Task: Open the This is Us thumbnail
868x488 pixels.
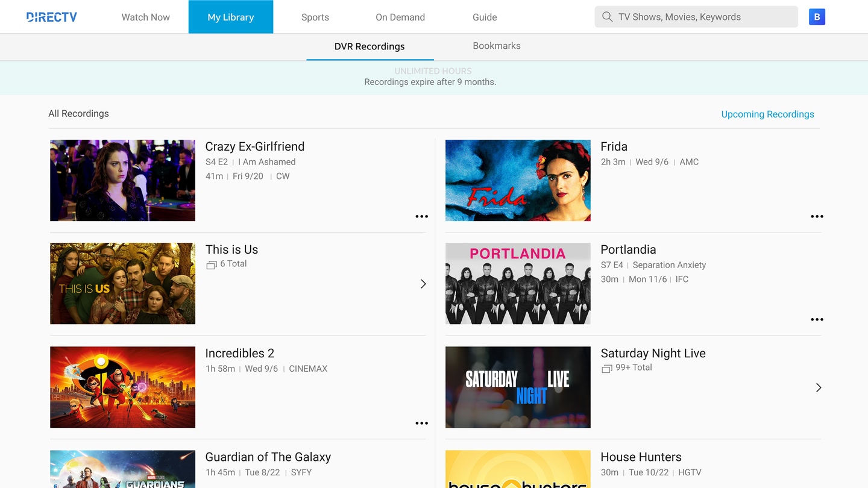Action: point(122,284)
